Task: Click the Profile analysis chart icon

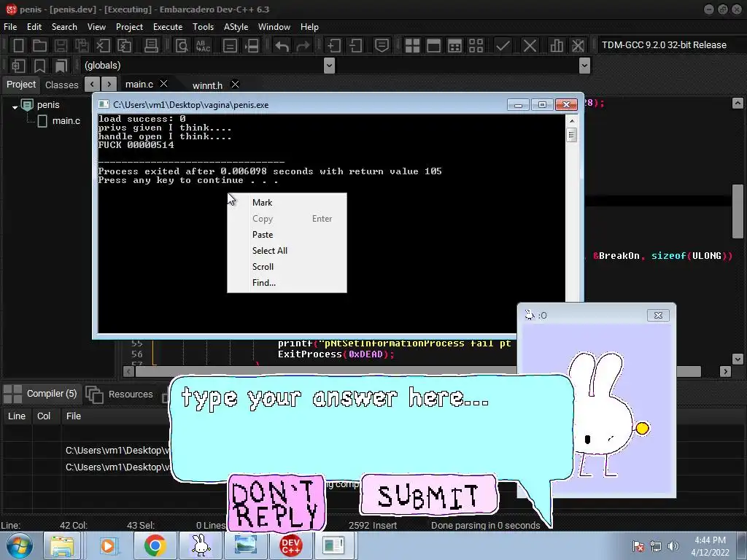Action: (557, 46)
